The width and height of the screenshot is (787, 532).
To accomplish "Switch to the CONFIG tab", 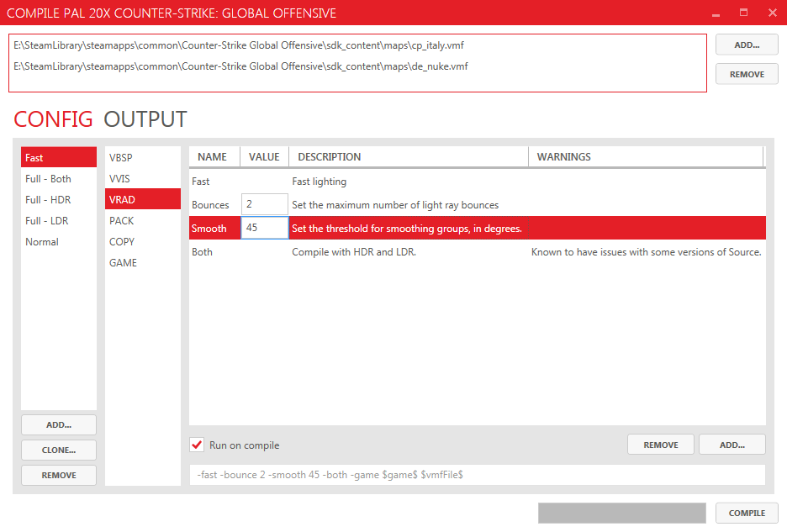I will coord(53,119).
